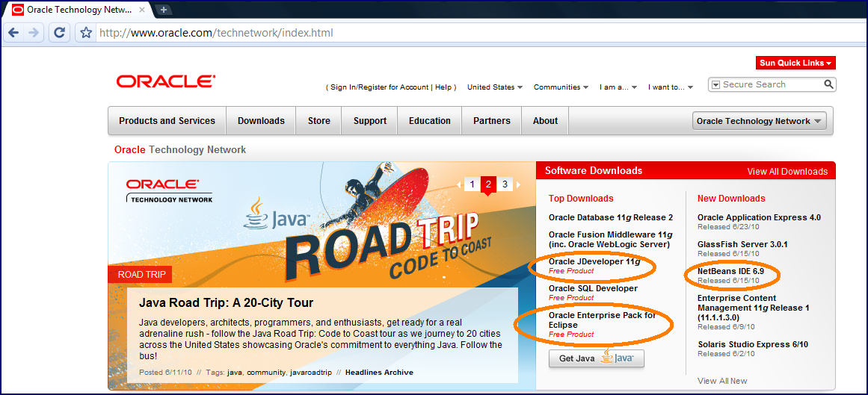Image resolution: width=868 pixels, height=395 pixels.
Task: Click the javaroadtrip tag link
Action: (x=310, y=373)
